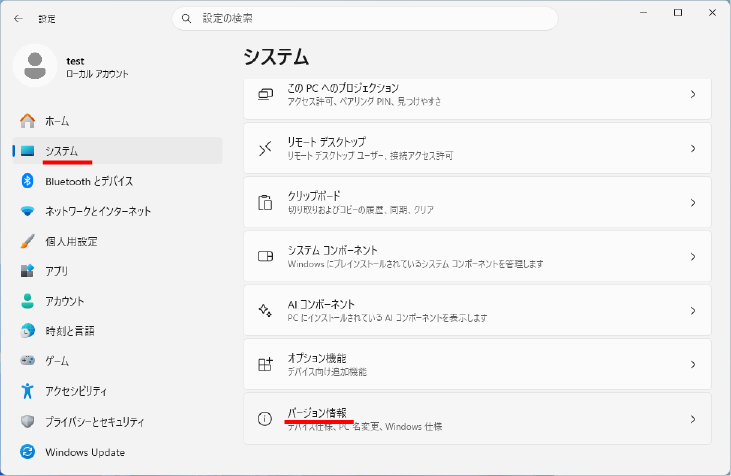Image resolution: width=731 pixels, height=476 pixels.
Task: Open 個人用設定 in the sidebar
Action: click(x=117, y=241)
